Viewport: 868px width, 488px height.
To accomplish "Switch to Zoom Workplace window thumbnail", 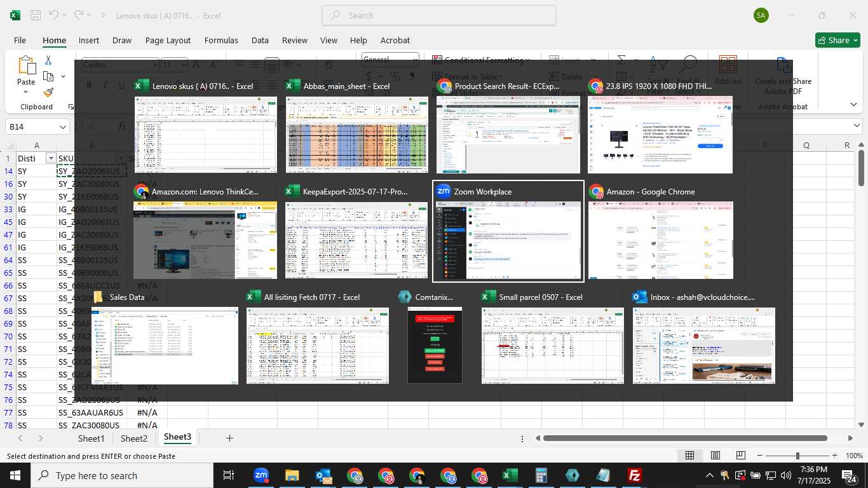I will [x=508, y=231].
